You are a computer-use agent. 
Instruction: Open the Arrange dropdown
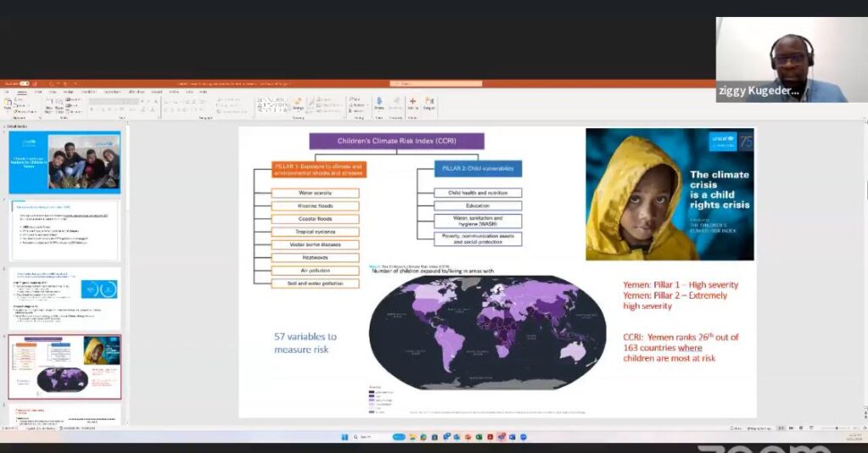[298, 105]
